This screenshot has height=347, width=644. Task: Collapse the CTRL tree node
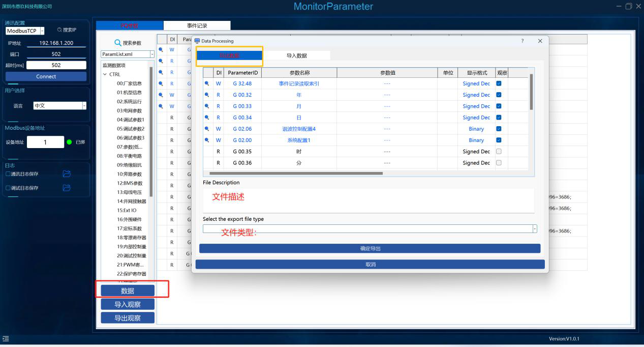[x=105, y=74]
